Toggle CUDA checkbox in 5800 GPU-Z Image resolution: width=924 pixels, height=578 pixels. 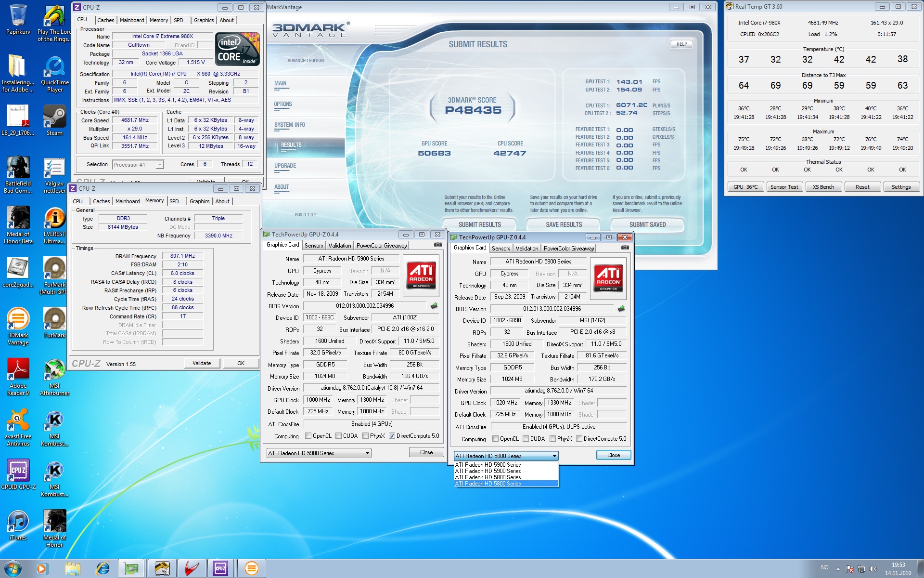(526, 439)
